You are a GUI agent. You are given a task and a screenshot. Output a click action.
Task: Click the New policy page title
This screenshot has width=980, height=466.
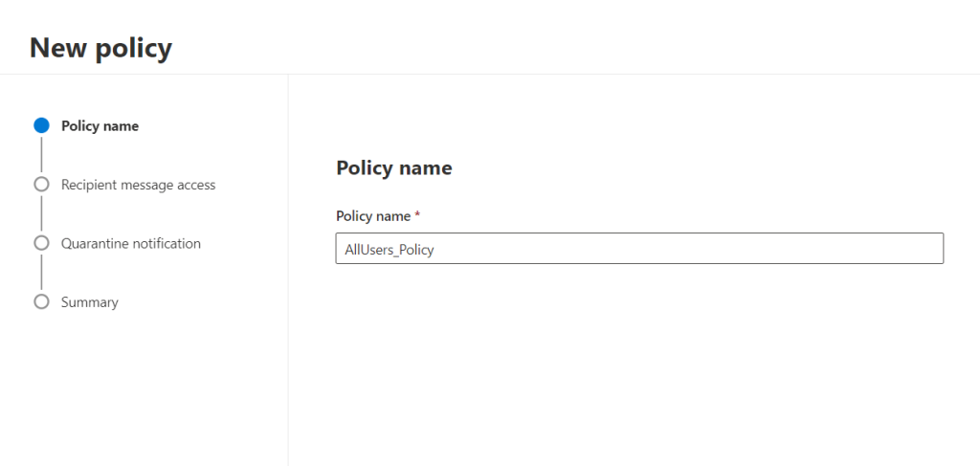(x=100, y=47)
